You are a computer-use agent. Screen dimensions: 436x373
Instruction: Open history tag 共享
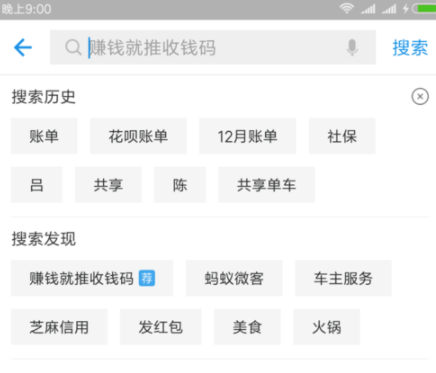pos(108,185)
